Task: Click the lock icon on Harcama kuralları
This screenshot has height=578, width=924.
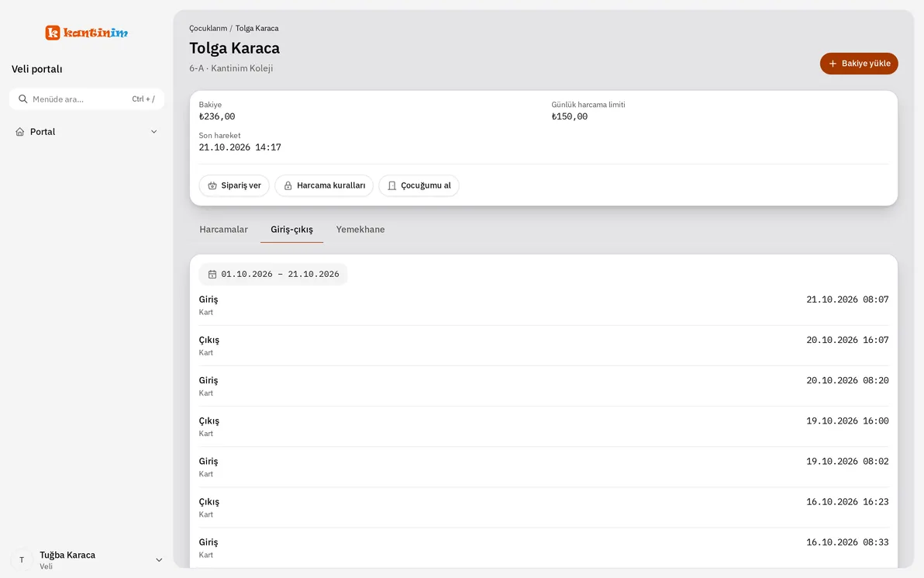Action: 288,185
